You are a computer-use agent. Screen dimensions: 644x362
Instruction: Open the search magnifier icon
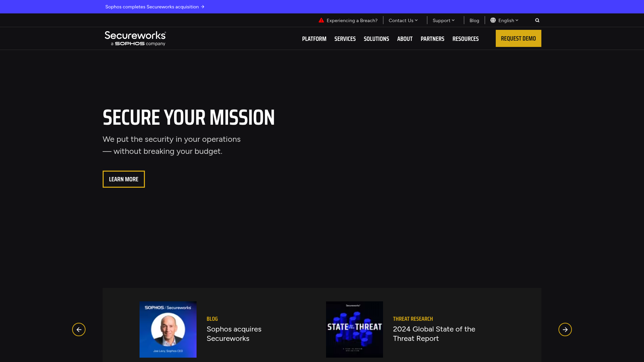(537, 20)
